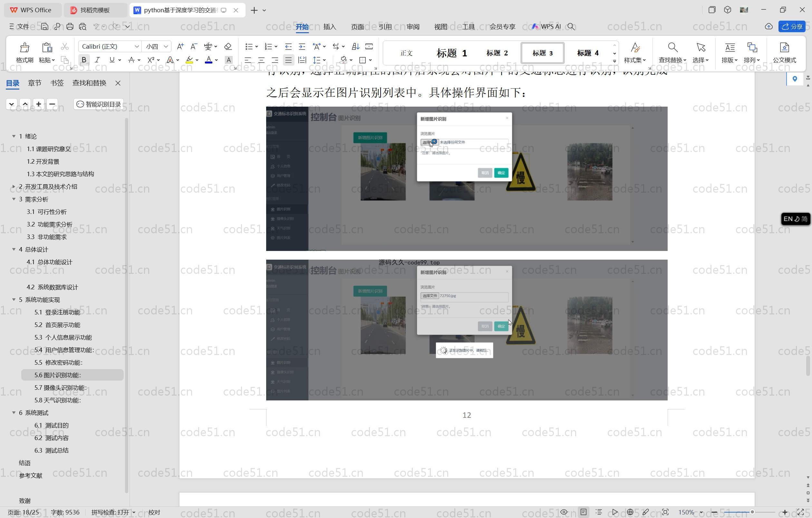Select the first screenshot image in document

coord(466,178)
